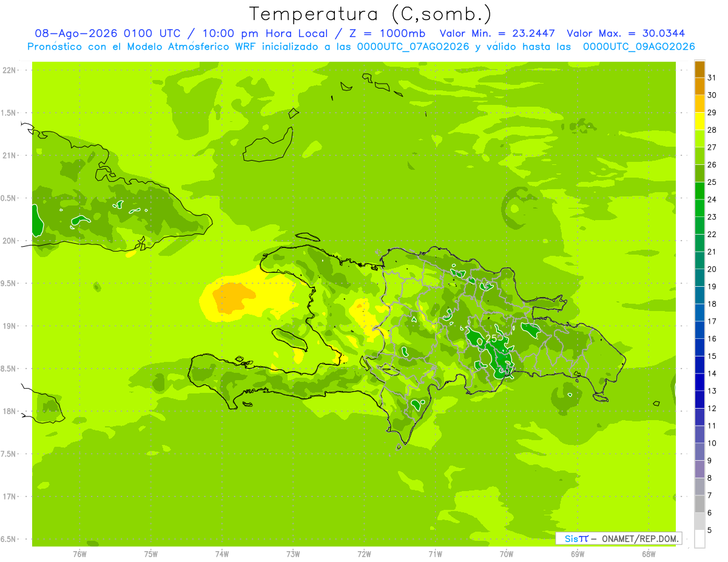Click the white legend swatch below 5

click(x=699, y=539)
